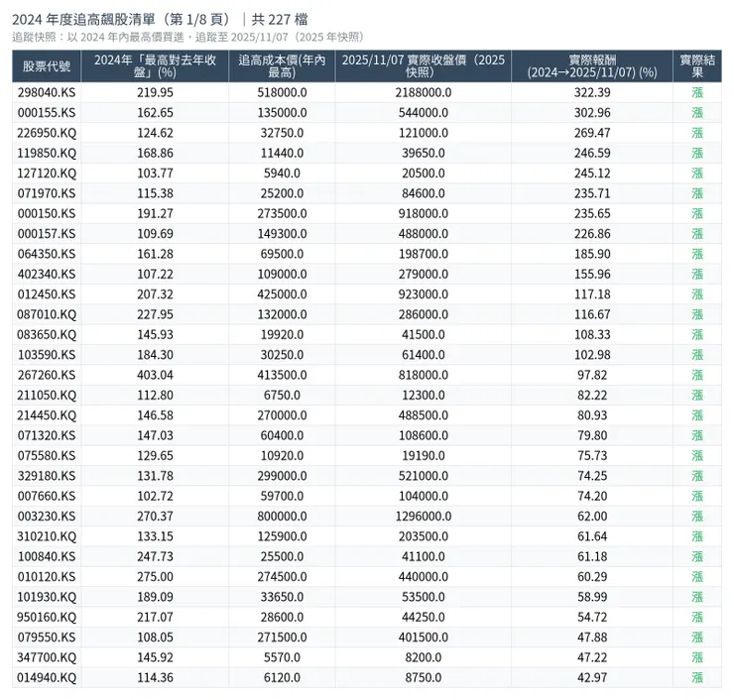Select the percentage value 219.95
Screen dimensions: 734x700
[x=155, y=92]
